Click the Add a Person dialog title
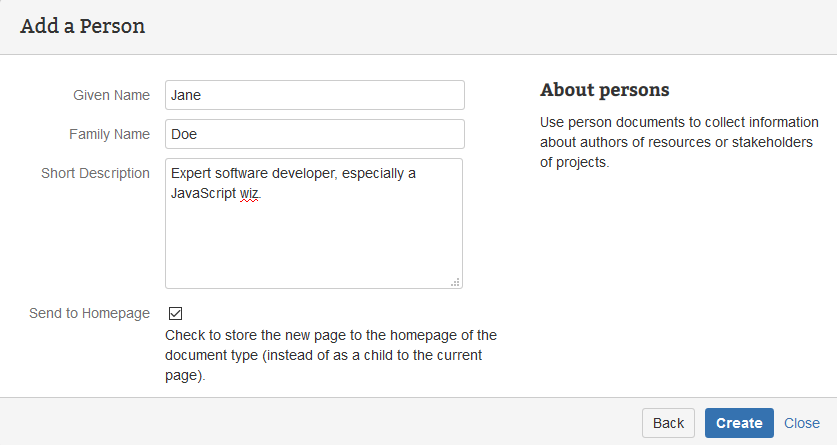The image size is (837, 445). point(83,27)
